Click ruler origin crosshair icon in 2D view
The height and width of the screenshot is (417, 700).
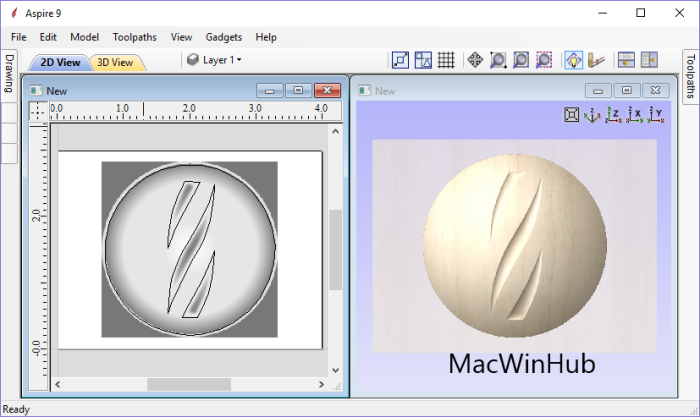38,111
